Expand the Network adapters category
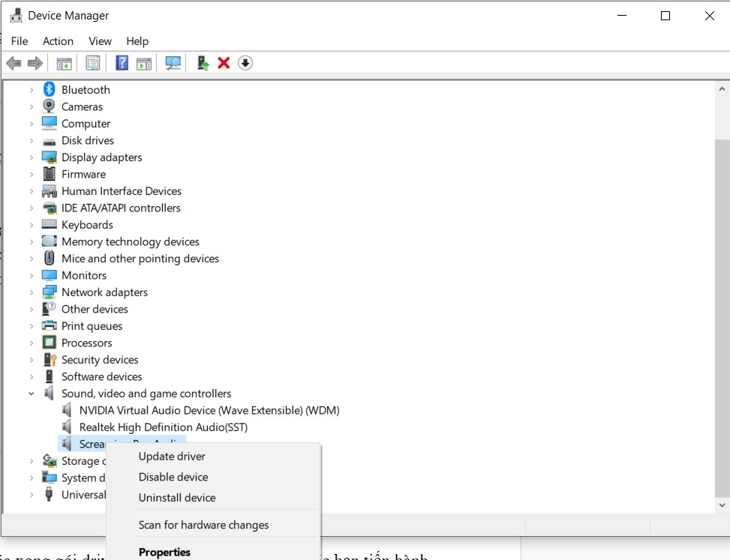 point(32,292)
